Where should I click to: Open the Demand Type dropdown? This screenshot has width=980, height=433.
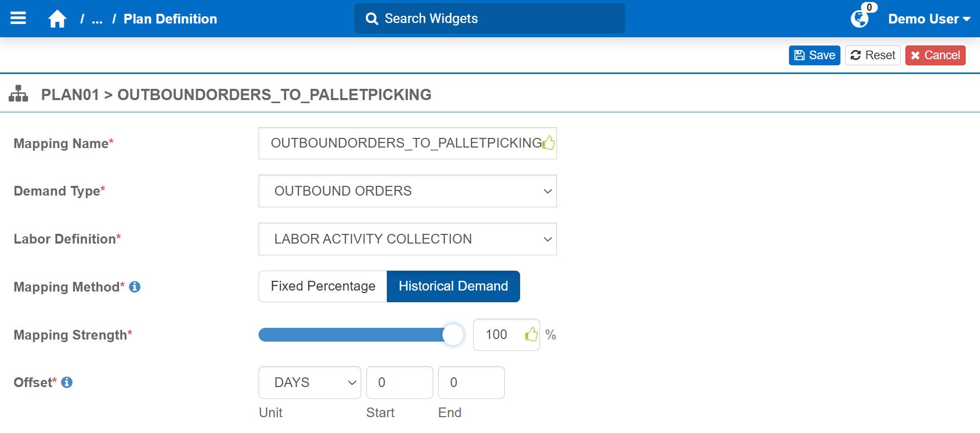[x=407, y=191]
